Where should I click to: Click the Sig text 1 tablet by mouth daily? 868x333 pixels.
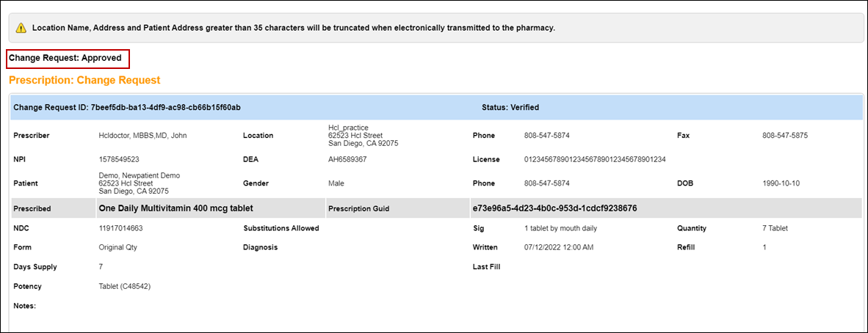point(560,228)
